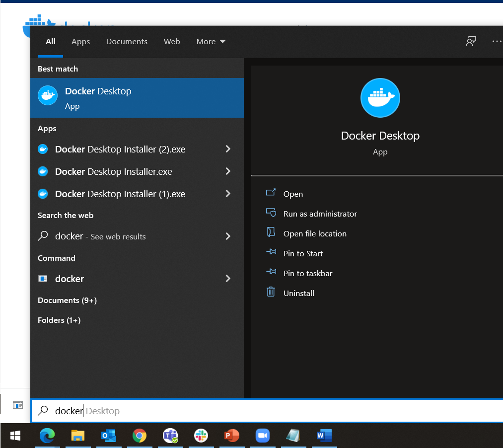Choose Run as administrator
This screenshot has width=503, height=448.
[x=320, y=214]
